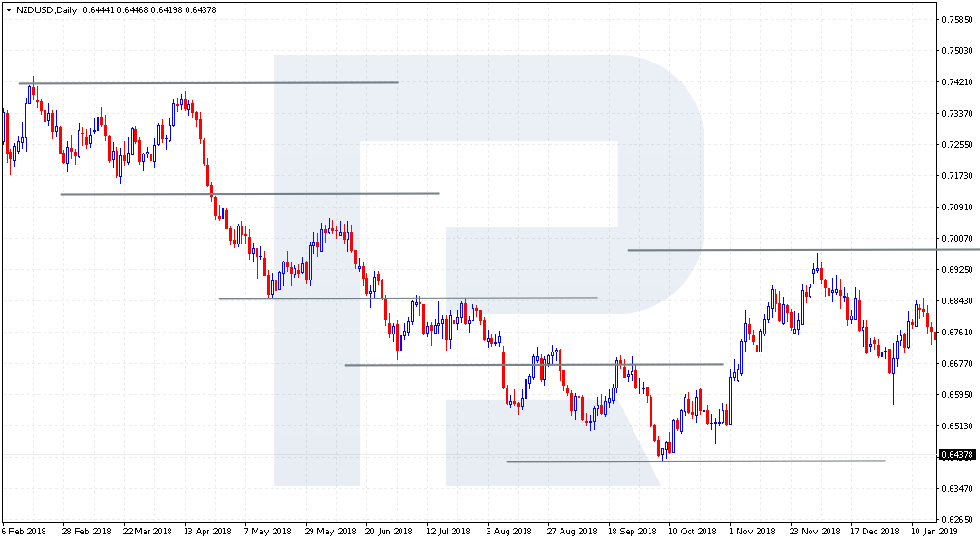
Task: Click price scale value 0.75850
Action: 957,19
